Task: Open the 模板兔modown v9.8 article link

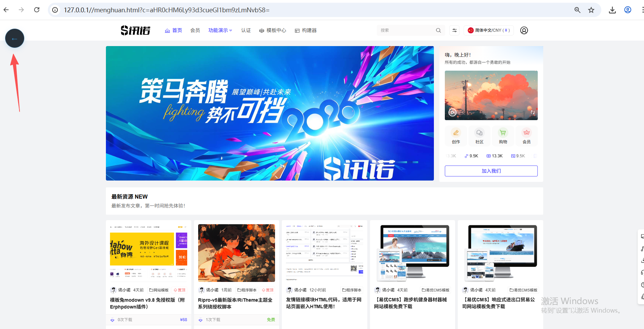Action: coord(147,303)
